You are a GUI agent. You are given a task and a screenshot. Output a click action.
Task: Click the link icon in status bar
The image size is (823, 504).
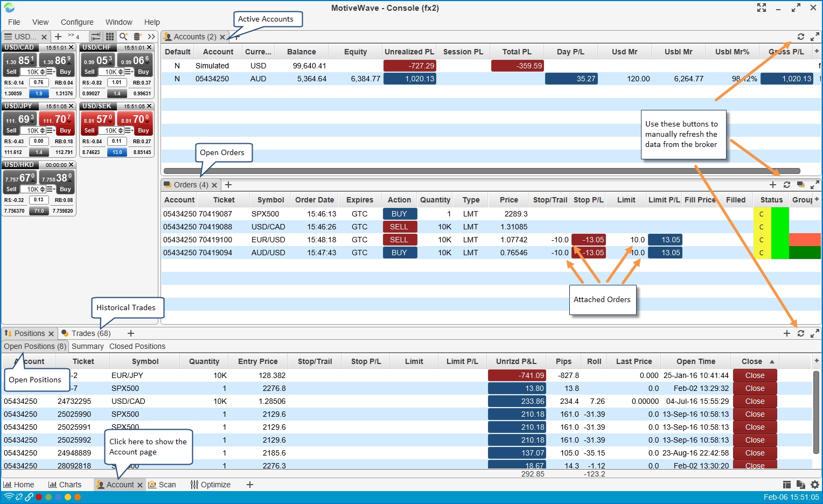(29, 497)
